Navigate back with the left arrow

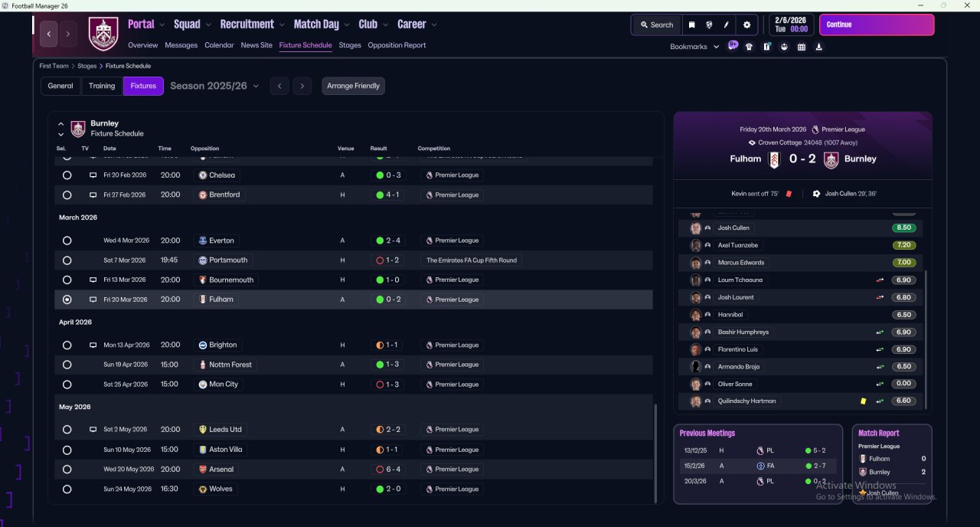coord(49,34)
